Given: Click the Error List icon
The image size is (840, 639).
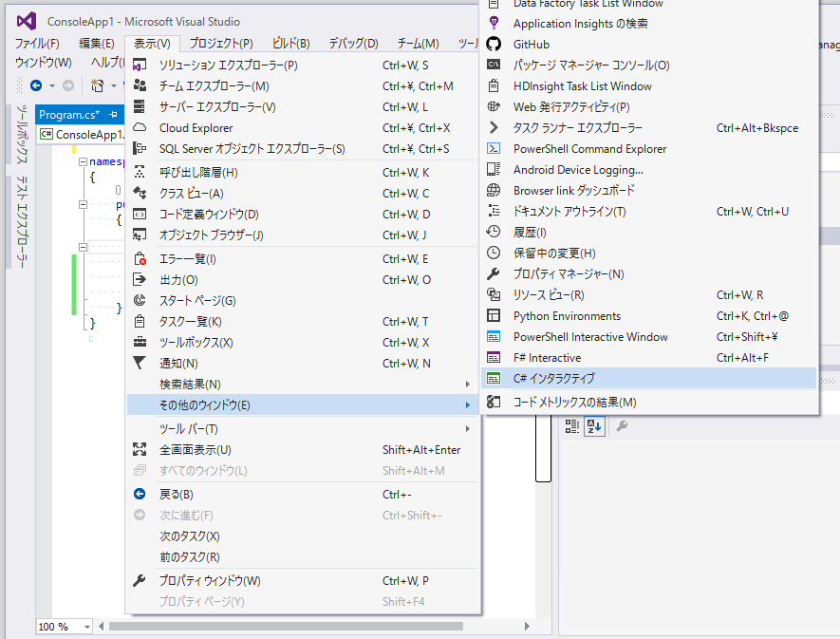Looking at the screenshot, I should click(140, 259).
